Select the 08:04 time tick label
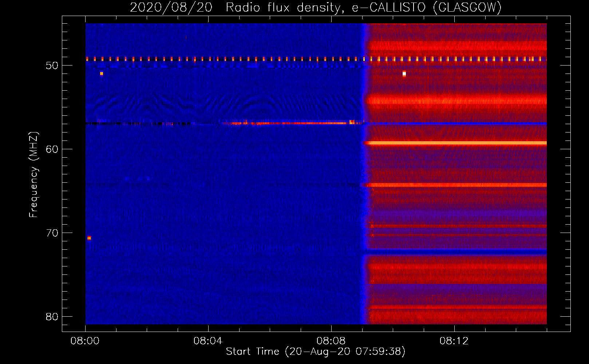589x364 pixels. (208, 341)
